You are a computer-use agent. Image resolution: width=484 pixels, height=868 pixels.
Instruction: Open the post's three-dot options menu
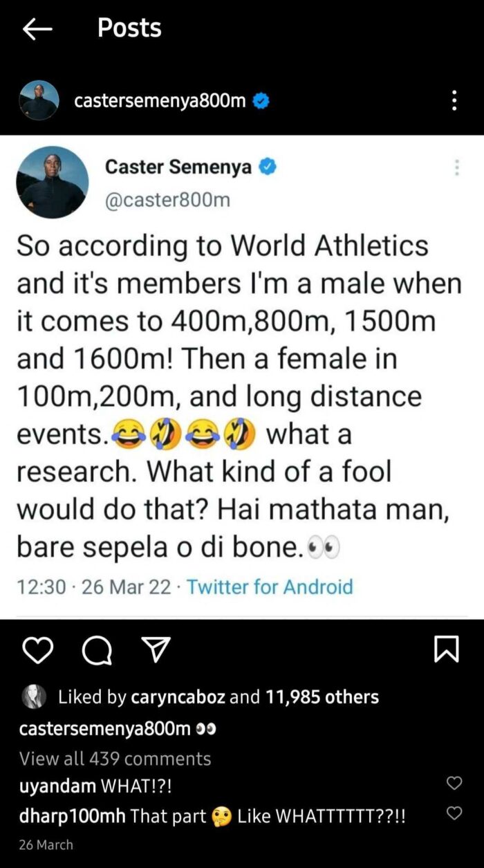tap(454, 101)
